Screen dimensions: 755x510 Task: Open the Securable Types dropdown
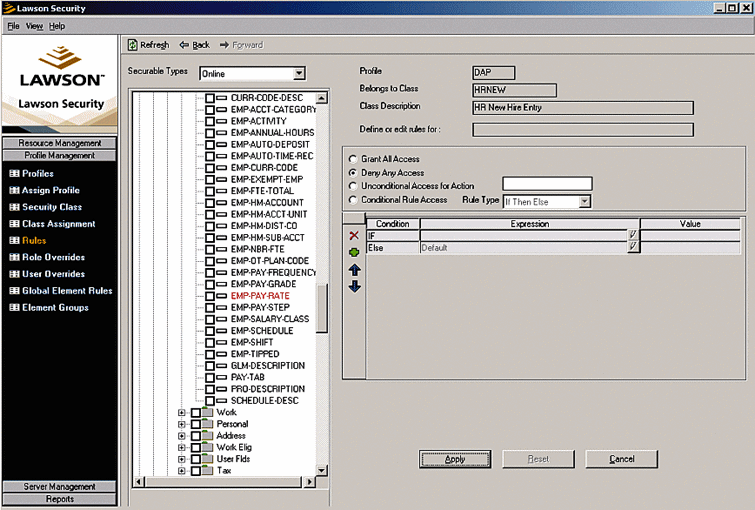tap(299, 73)
